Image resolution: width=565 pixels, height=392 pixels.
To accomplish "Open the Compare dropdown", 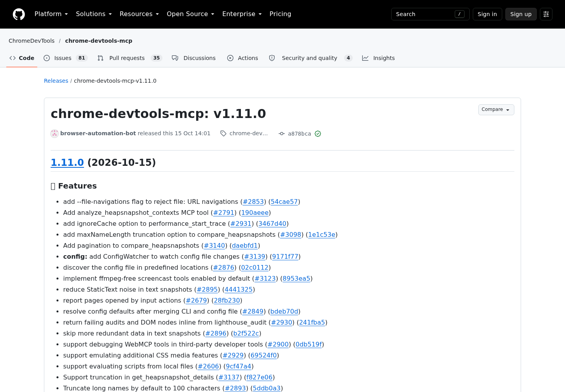I will pyautogui.click(x=496, y=110).
